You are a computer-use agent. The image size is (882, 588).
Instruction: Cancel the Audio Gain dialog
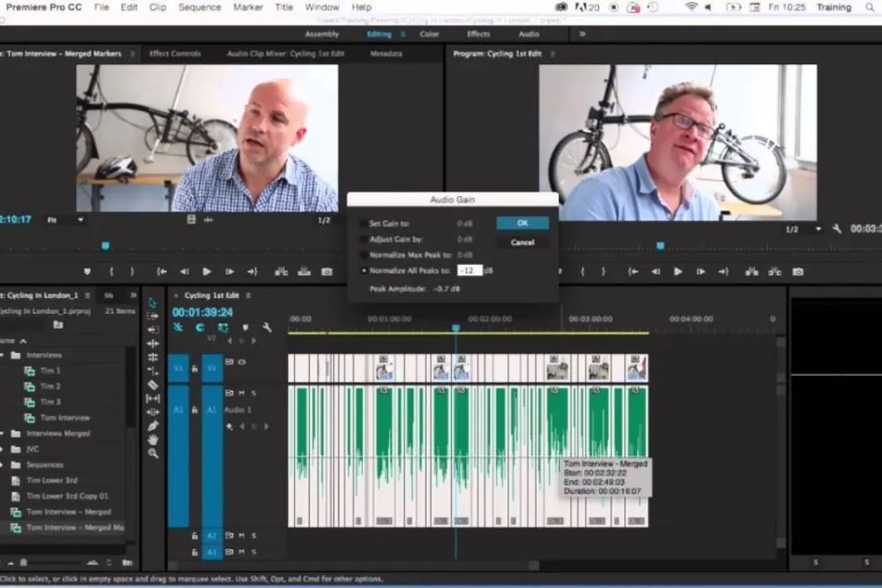[522, 242]
